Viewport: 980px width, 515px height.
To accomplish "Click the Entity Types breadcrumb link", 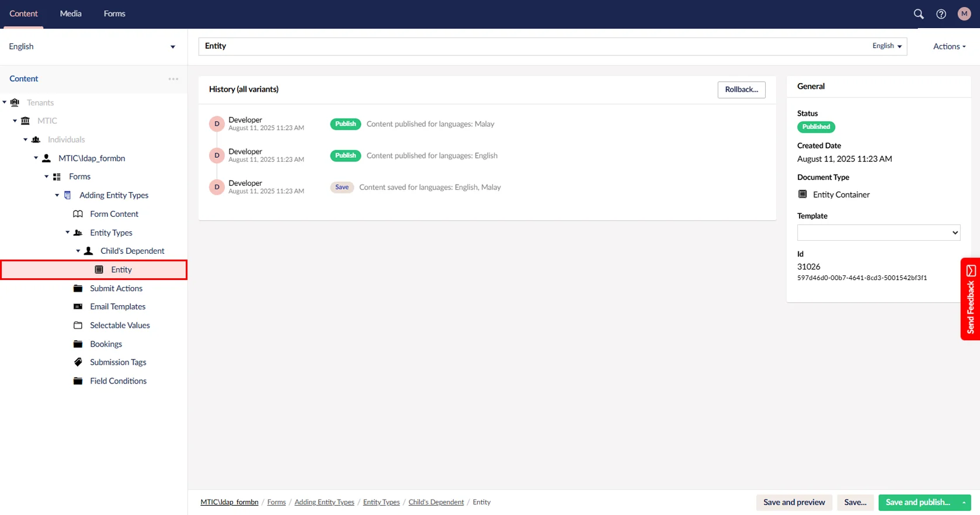I will coord(381,502).
